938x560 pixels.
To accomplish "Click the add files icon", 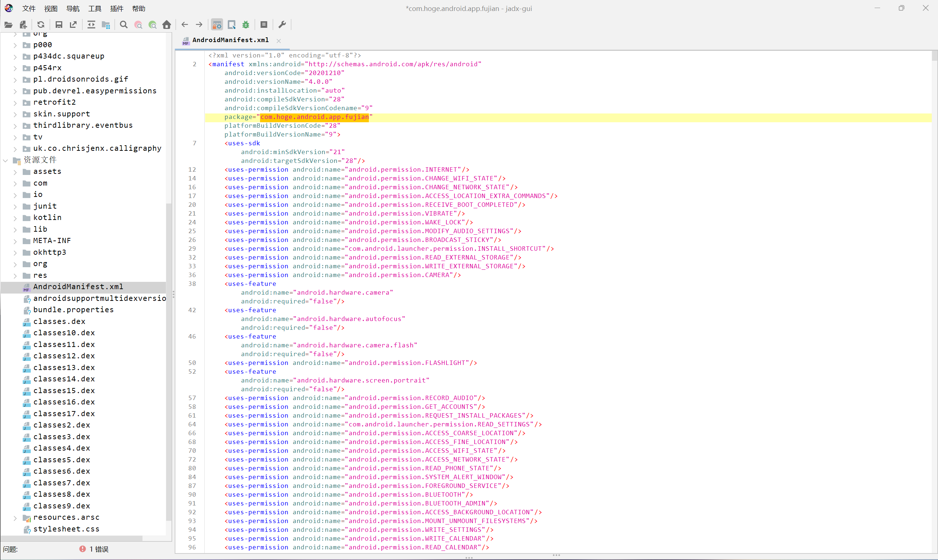I will pos(23,25).
